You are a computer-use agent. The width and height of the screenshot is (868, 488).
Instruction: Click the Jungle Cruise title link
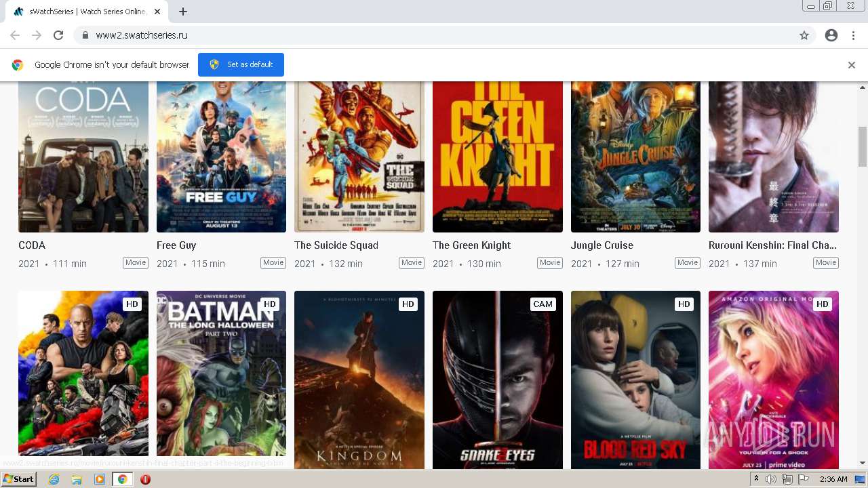(x=602, y=245)
